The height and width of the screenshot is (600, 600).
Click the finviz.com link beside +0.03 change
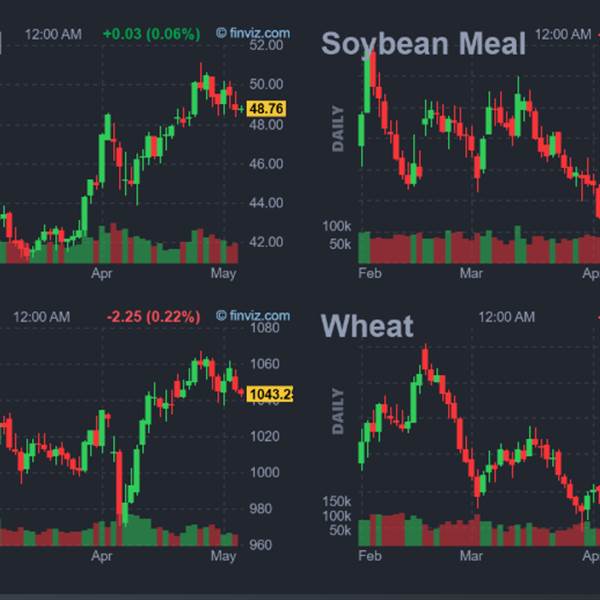(x=253, y=33)
